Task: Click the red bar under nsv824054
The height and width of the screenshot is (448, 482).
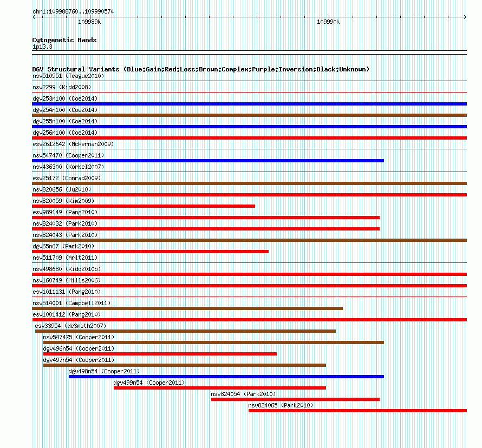Action: tap(295, 399)
